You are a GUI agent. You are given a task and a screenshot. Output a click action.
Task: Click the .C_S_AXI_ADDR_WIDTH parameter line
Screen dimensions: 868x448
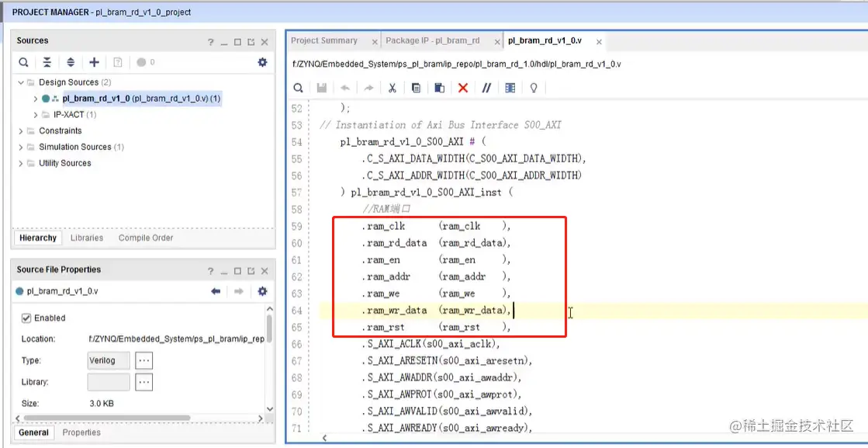[x=472, y=175]
